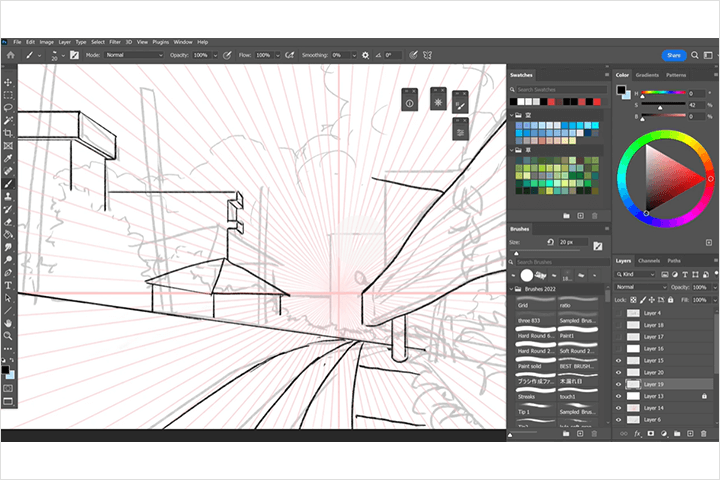Open the brush Mode dropdown set to Normal
The height and width of the screenshot is (480, 720).
point(134,55)
